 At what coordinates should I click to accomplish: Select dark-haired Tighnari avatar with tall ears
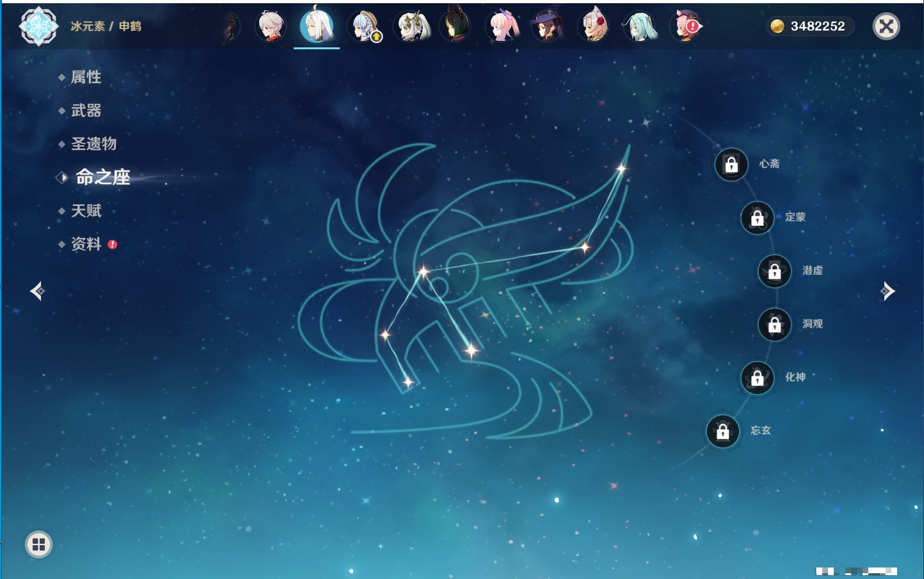coord(456,26)
